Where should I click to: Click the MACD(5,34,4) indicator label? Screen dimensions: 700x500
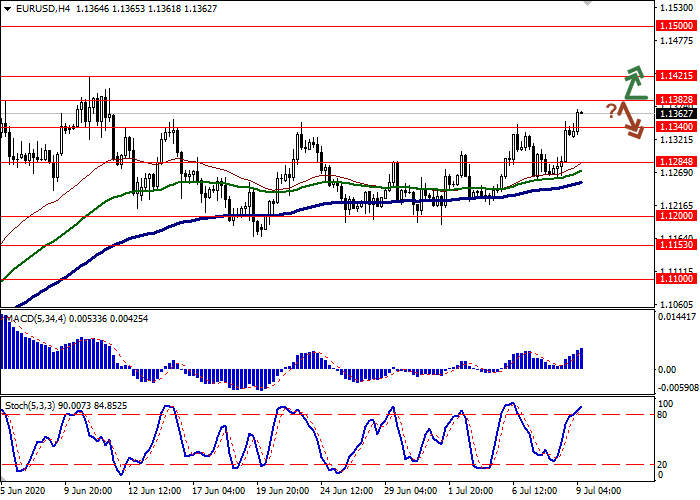tap(36, 319)
